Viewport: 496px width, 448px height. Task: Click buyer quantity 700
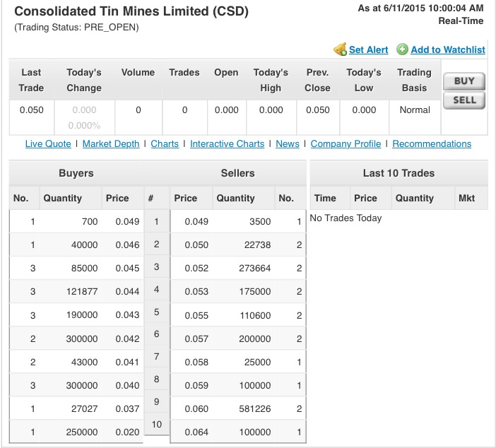(x=90, y=221)
